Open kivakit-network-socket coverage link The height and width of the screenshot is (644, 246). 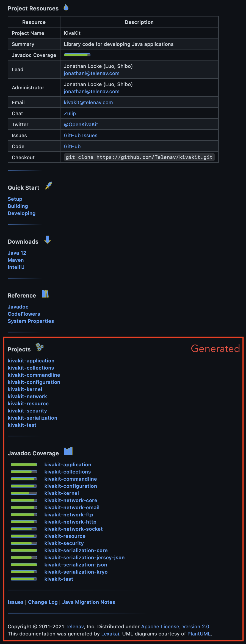pyautogui.click(x=73, y=529)
